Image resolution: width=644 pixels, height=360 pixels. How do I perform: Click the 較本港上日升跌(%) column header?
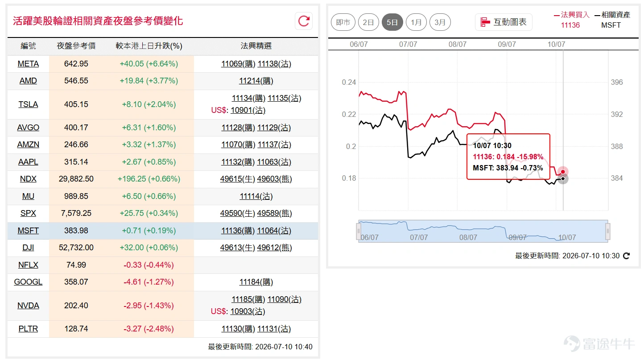pos(149,46)
